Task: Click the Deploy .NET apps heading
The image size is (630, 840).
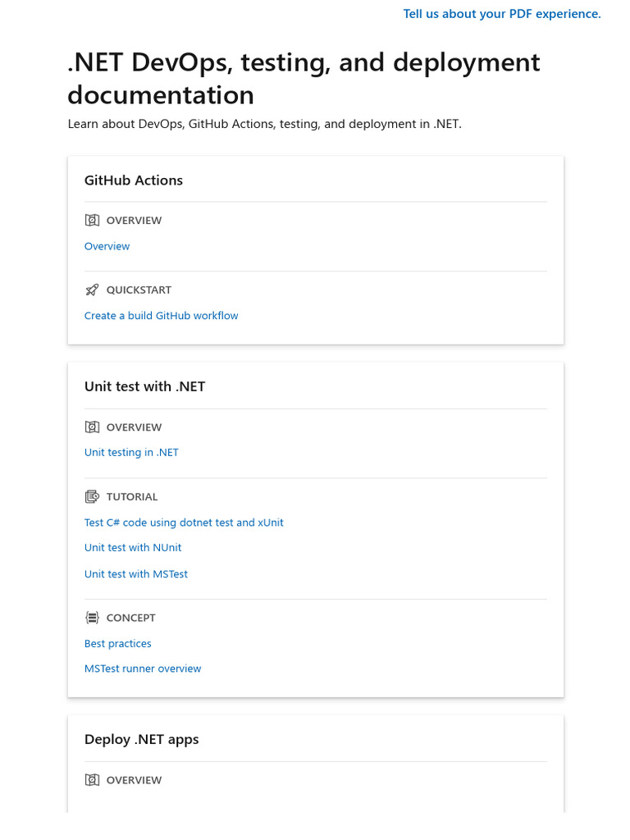Action: coord(142,739)
